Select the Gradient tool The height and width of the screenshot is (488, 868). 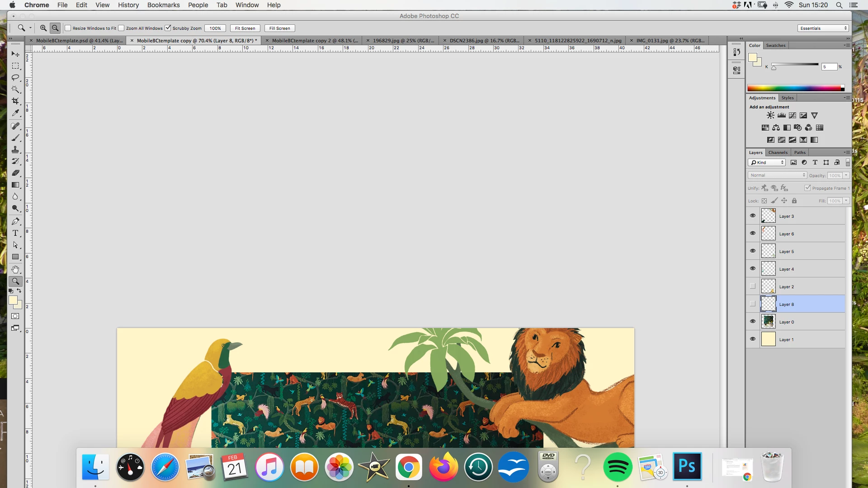coord(15,185)
